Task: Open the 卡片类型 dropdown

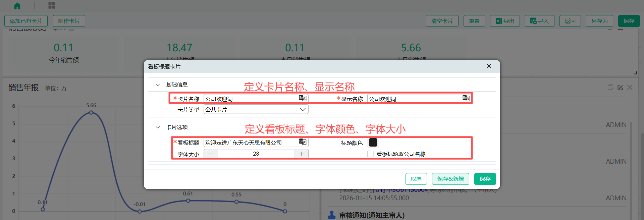Action: point(256,109)
